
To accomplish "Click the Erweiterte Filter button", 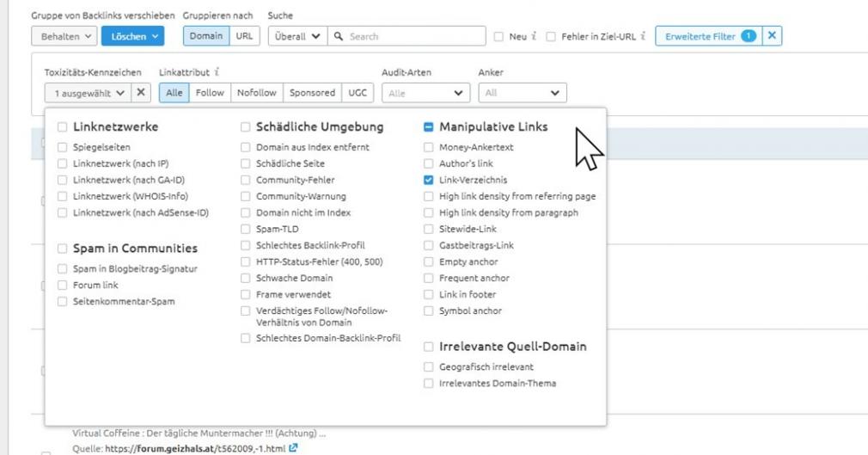I will tap(708, 36).
